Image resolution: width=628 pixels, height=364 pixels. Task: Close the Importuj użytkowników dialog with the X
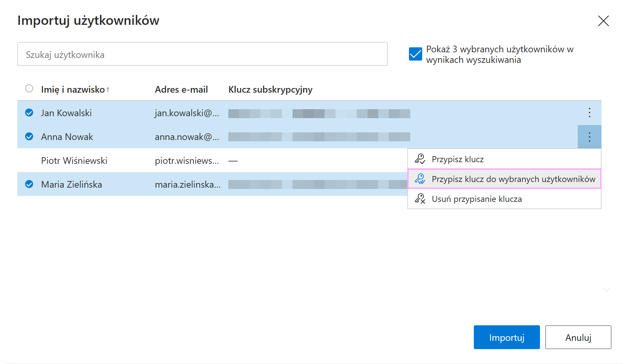tap(604, 21)
